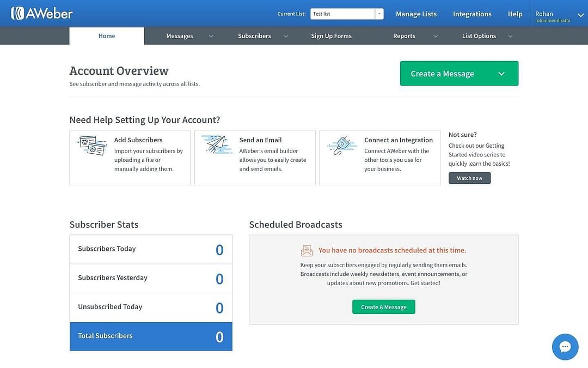Click the Scheduled Broadcasts heading

point(296,225)
